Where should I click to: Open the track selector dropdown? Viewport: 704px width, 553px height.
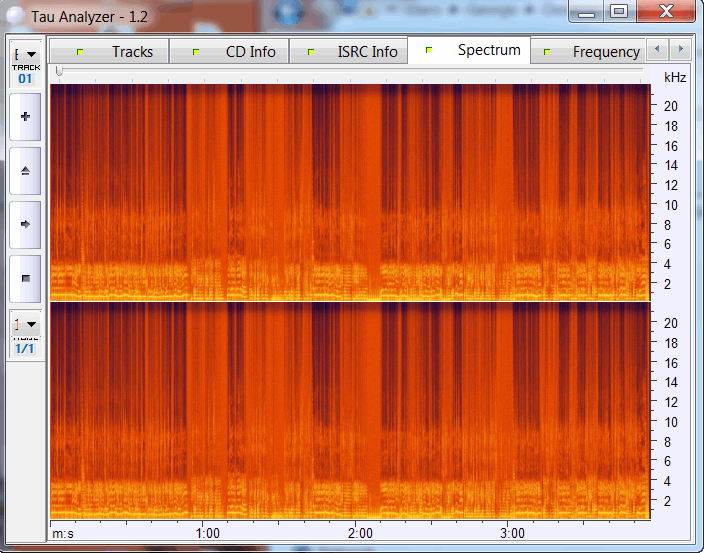[25, 56]
